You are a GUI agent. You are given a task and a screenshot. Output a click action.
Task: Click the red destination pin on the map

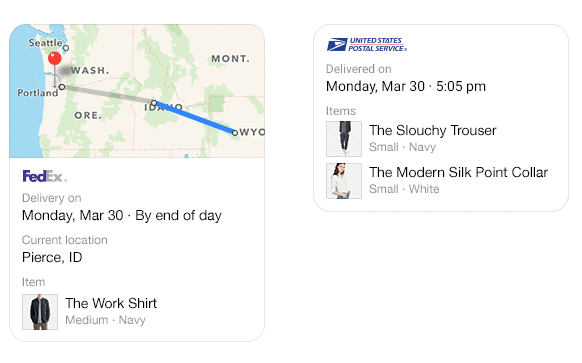click(55, 59)
